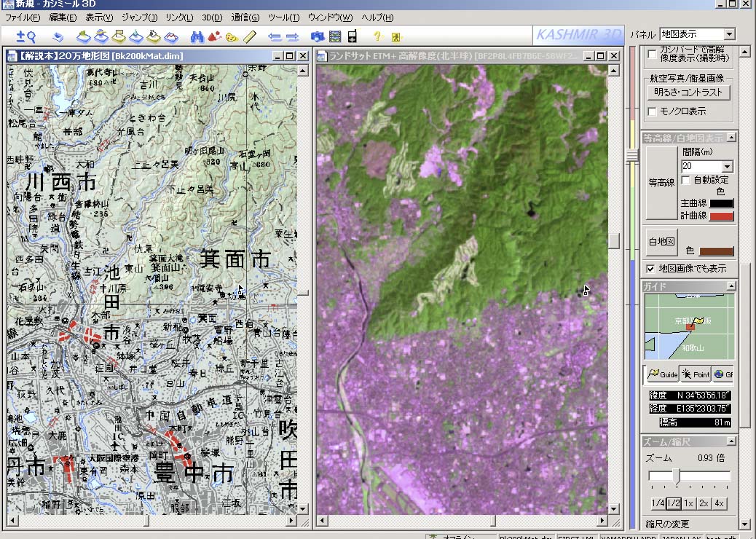Collapse the 等高線/白地図表示 section
Image resolution: width=756 pixels, height=539 pixels.
[731, 138]
